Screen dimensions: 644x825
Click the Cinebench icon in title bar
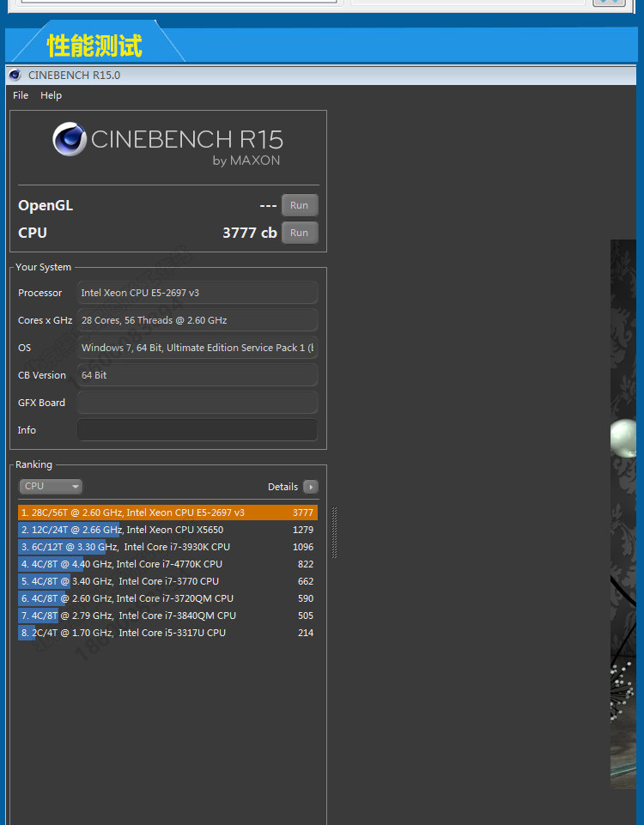click(x=15, y=76)
